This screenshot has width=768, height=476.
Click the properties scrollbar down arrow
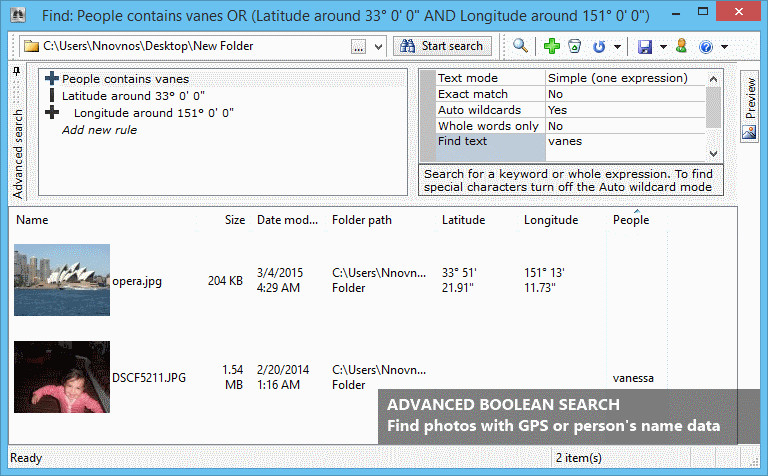point(713,153)
